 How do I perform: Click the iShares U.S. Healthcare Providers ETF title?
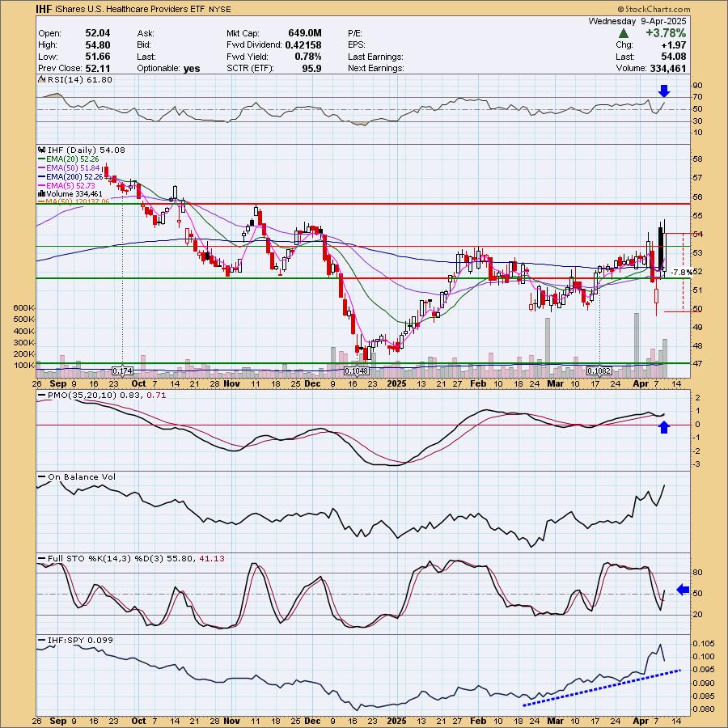130,9
